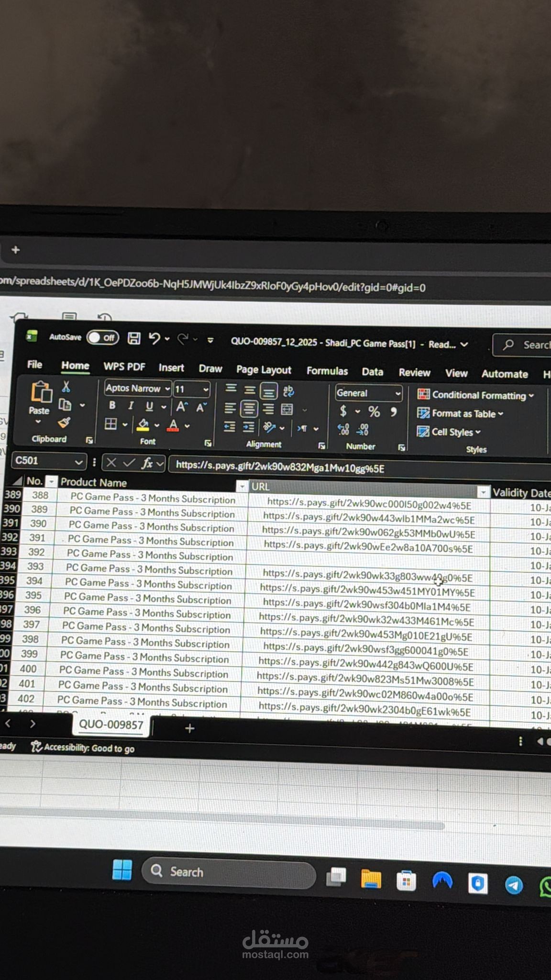
Task: Click the Increase Decimal icon
Action: [x=343, y=430]
